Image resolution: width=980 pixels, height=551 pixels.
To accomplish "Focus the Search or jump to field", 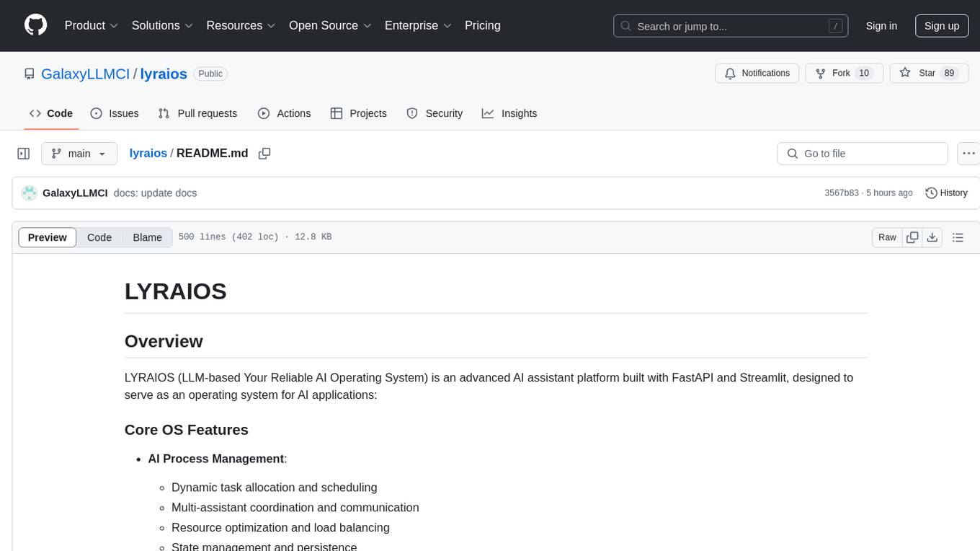I will (730, 26).
